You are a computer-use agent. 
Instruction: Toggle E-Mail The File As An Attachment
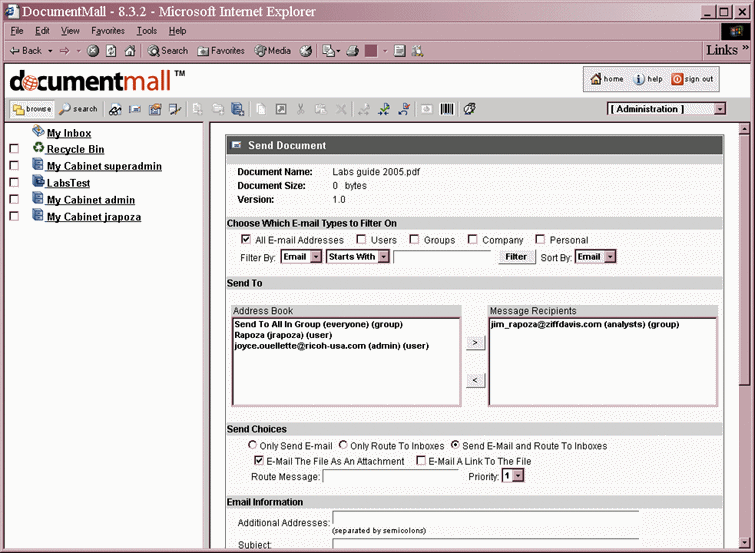point(259,461)
